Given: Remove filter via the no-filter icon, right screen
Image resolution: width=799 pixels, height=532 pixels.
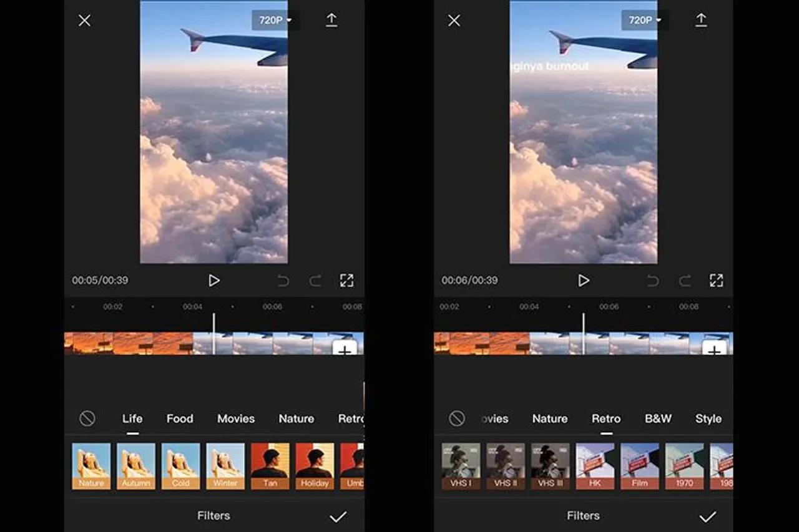Looking at the screenshot, I should (457, 418).
